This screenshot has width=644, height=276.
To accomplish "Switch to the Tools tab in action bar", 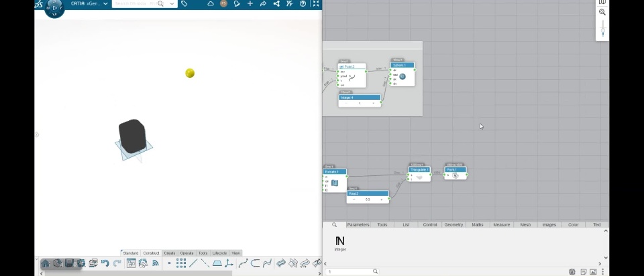I will (203, 253).
